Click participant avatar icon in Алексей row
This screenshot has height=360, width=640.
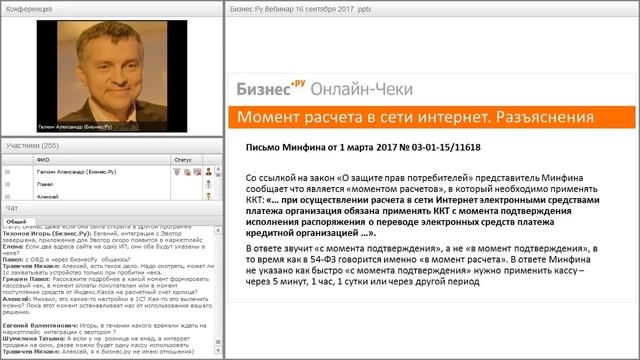point(209,196)
